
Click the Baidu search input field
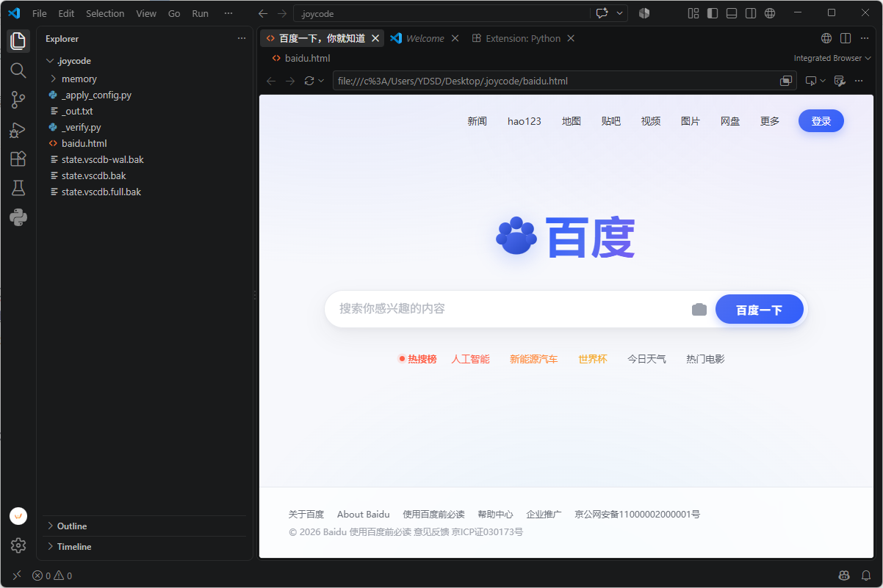(511, 309)
